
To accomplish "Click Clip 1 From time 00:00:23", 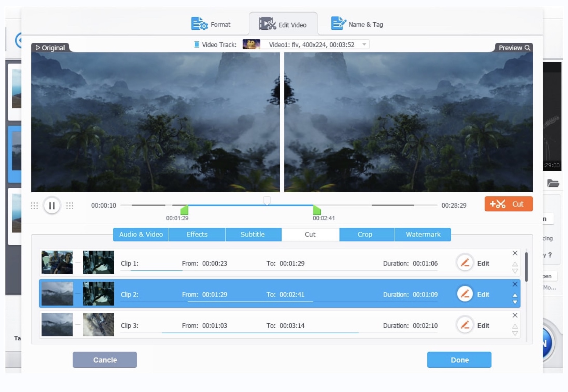I will coord(215,263).
